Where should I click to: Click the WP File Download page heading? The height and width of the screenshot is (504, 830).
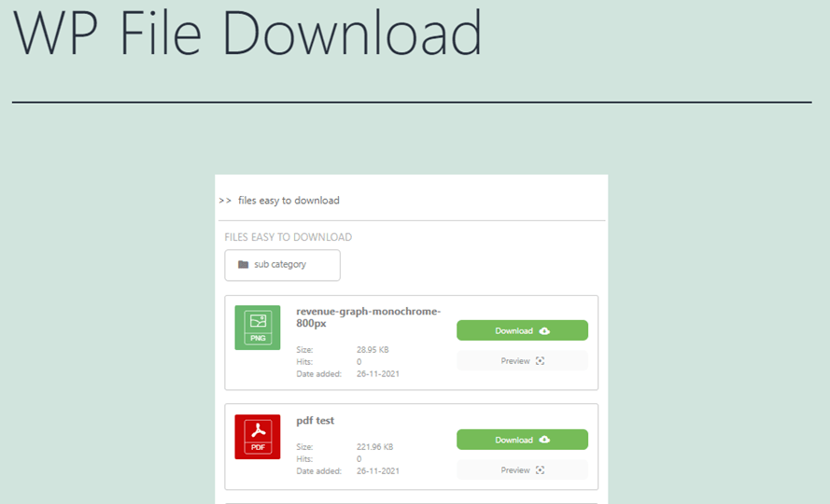click(x=247, y=34)
